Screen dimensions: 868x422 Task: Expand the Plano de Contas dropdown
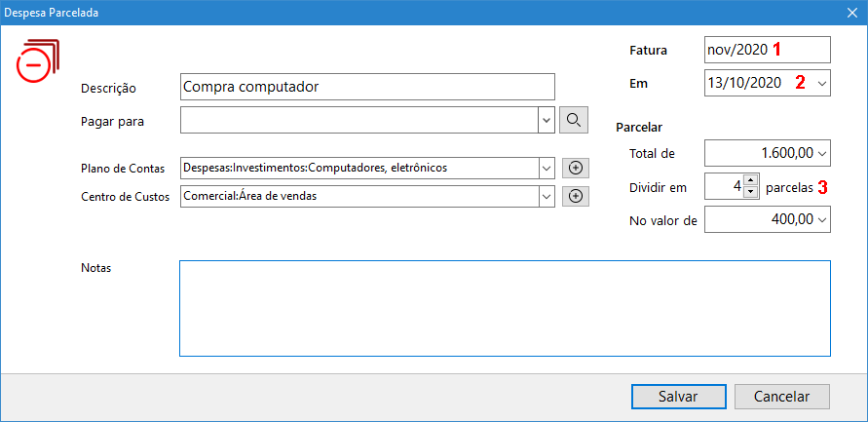[x=545, y=168]
